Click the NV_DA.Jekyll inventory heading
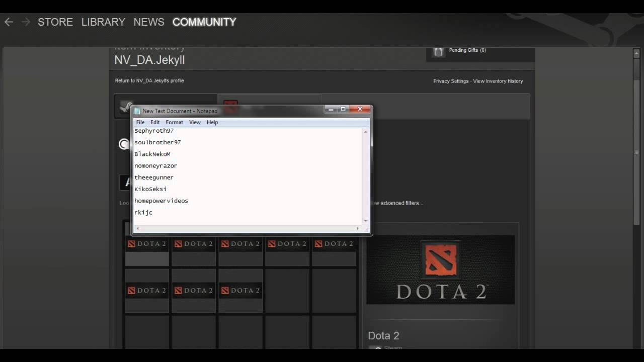 coord(149,60)
